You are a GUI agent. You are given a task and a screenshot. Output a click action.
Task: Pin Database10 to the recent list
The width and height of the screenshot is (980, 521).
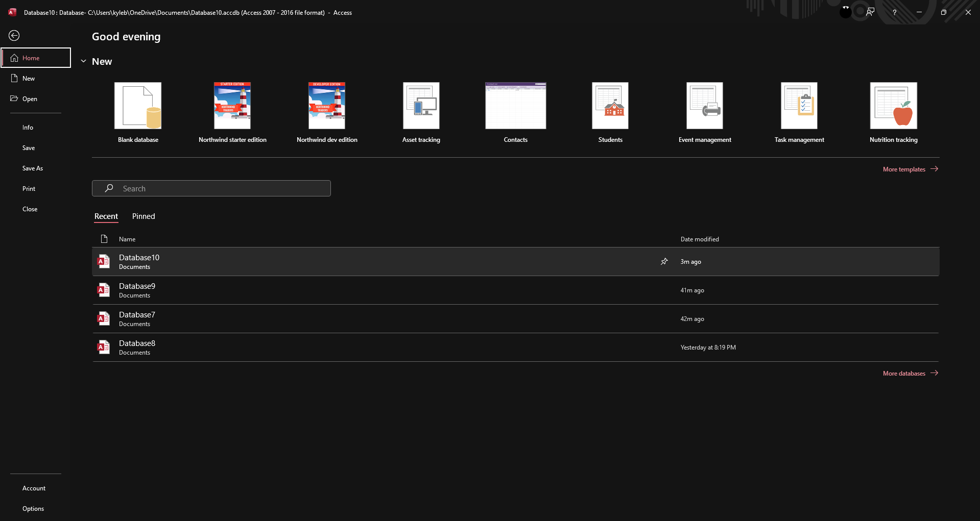(664, 261)
